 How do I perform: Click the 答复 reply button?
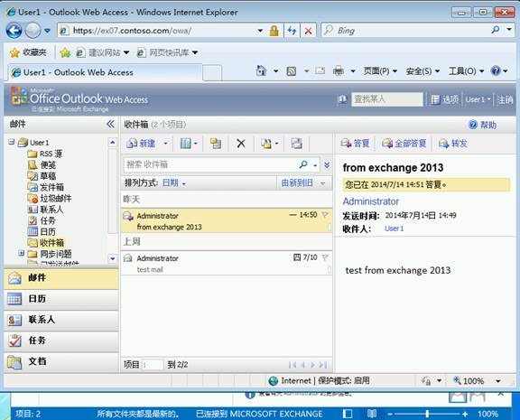[x=355, y=144]
